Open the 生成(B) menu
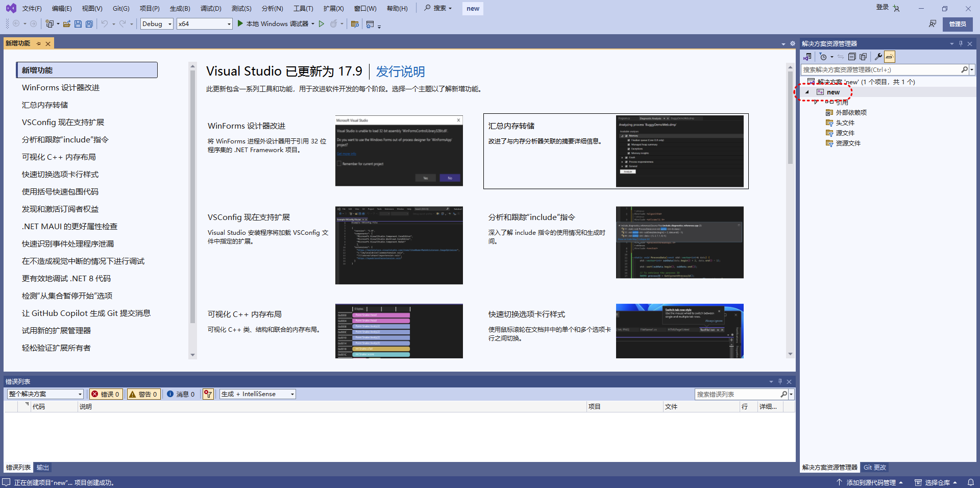Viewport: 980px width, 488px height. tap(180, 9)
